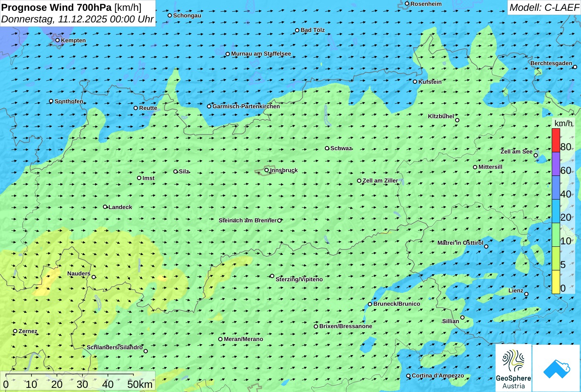This screenshot has width=581, height=392.
Task: Click the Landeck city marker
Action: tap(105, 207)
